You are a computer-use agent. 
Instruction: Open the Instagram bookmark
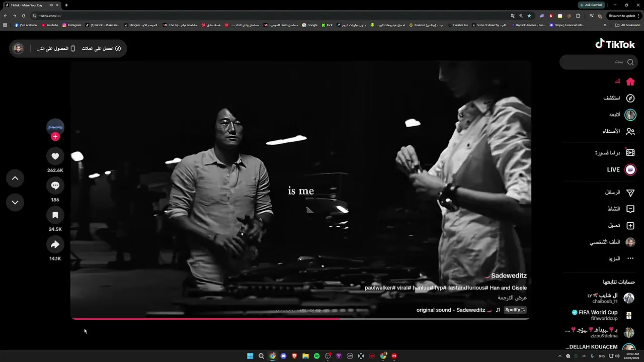pos(72,25)
